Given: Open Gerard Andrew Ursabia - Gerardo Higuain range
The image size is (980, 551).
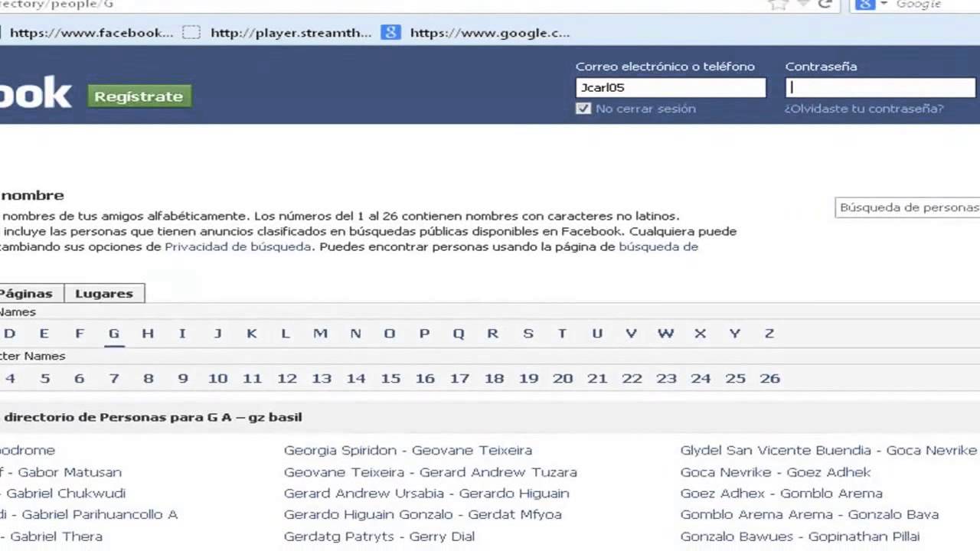Looking at the screenshot, I should 426,494.
